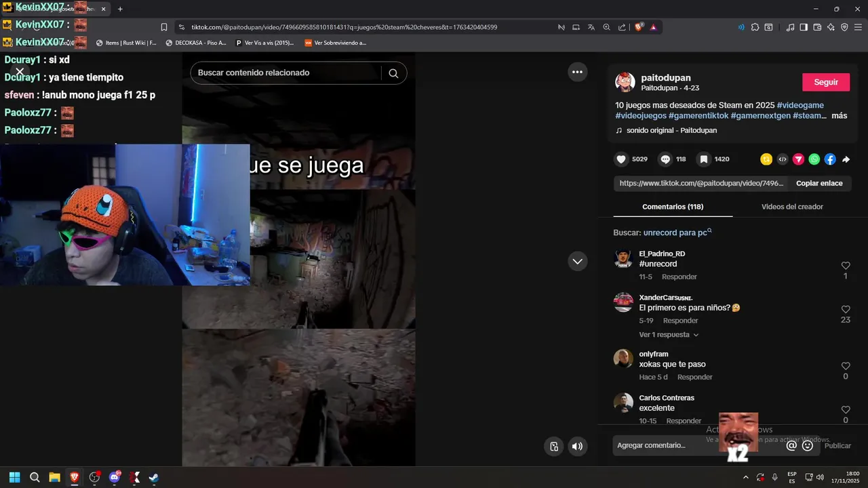This screenshot has height=488, width=868.
Task: Click the 'Buscar contenido relacionado' search box
Action: click(285, 73)
